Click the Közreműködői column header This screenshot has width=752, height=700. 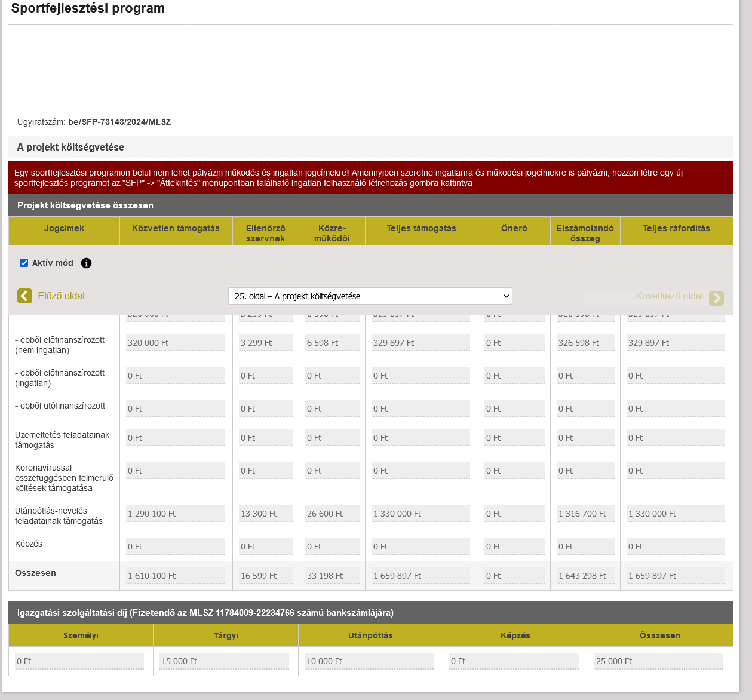click(332, 231)
